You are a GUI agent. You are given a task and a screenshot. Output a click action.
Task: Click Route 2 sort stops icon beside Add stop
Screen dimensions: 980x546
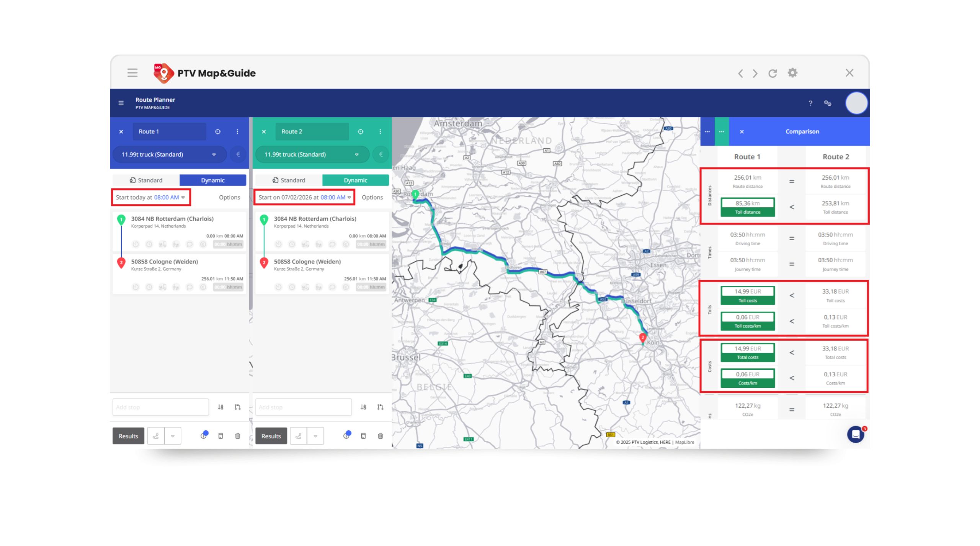[x=363, y=407]
